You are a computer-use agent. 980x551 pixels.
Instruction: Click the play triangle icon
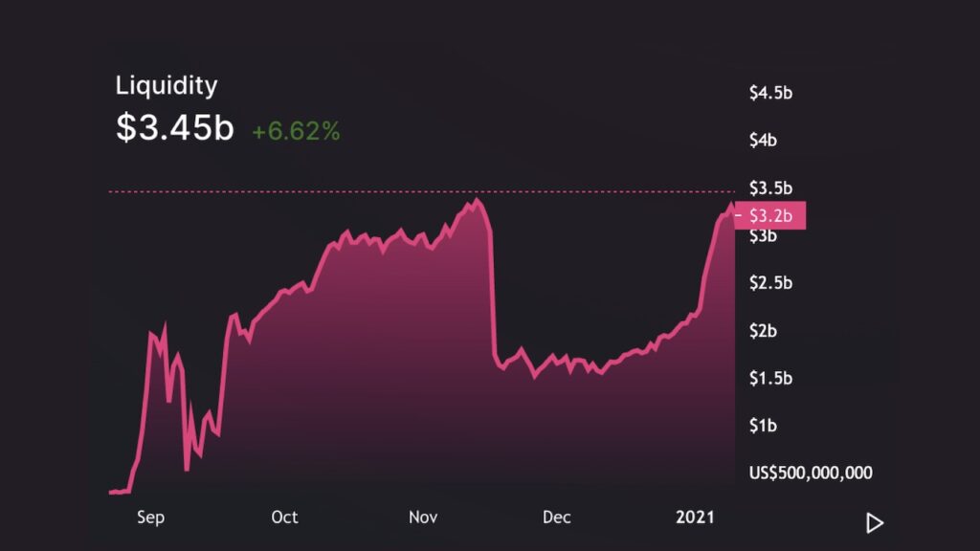pos(875,523)
